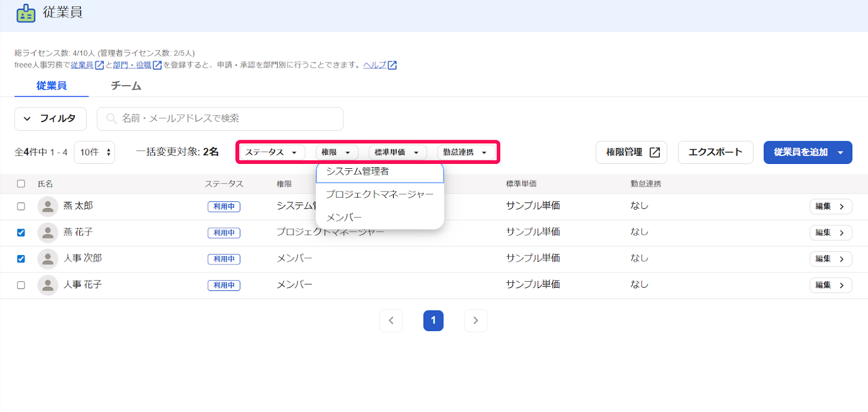The image size is (868, 412).
Task: Open the ステータス bulk change dropdown
Action: coord(271,153)
